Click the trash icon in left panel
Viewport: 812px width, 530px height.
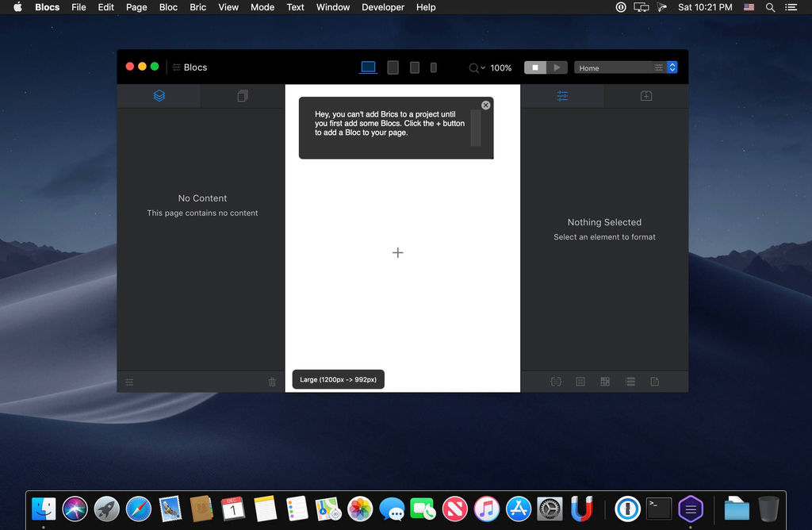point(272,382)
